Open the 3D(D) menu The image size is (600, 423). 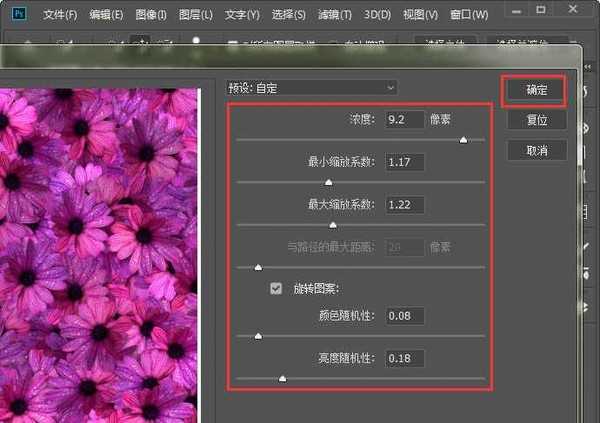(376, 15)
